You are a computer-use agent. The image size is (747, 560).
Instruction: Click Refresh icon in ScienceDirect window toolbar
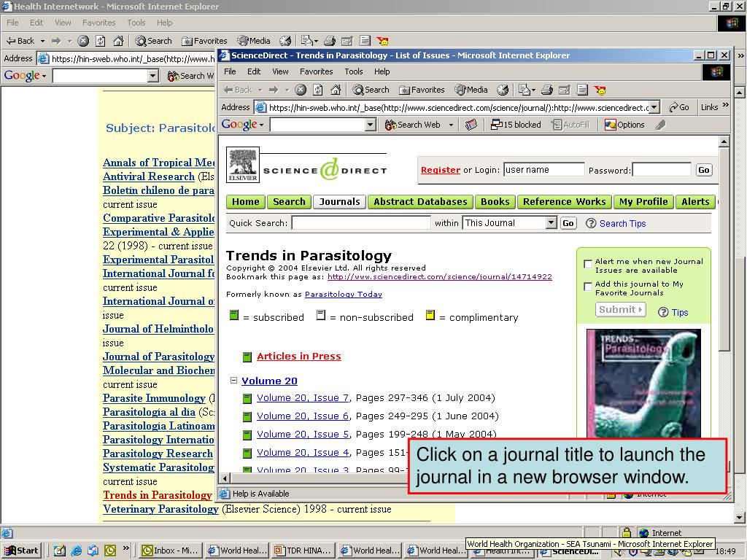[318, 90]
